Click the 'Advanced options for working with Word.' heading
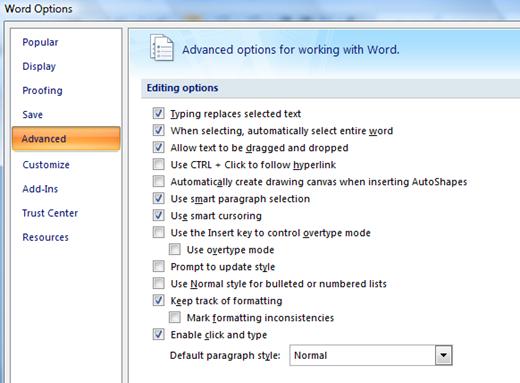The image size is (520, 383). tap(290, 50)
